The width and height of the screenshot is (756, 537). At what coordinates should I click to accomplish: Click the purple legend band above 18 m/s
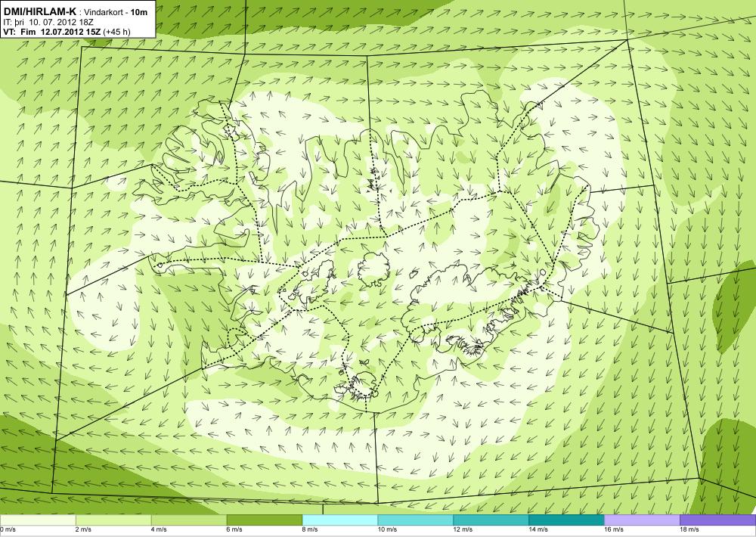(x=718, y=520)
